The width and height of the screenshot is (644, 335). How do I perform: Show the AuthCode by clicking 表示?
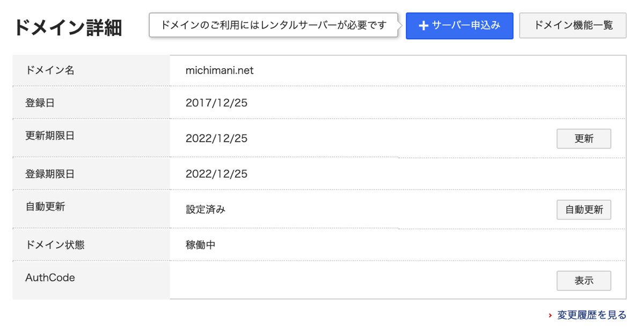(x=584, y=280)
